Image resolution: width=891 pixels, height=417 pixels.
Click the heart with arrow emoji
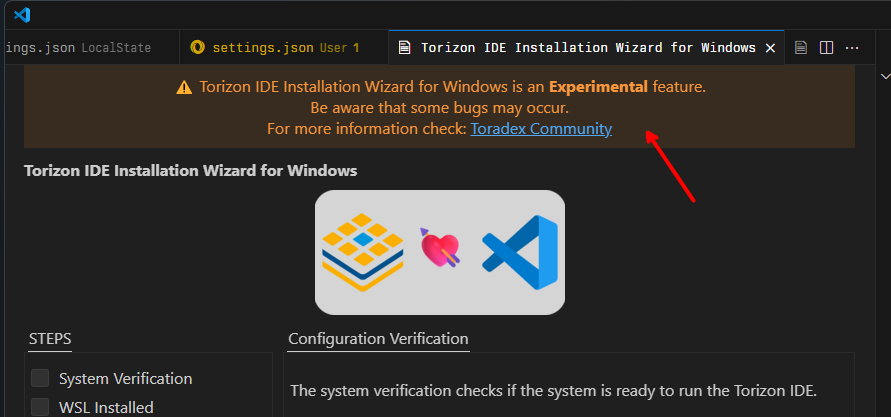[438, 251]
